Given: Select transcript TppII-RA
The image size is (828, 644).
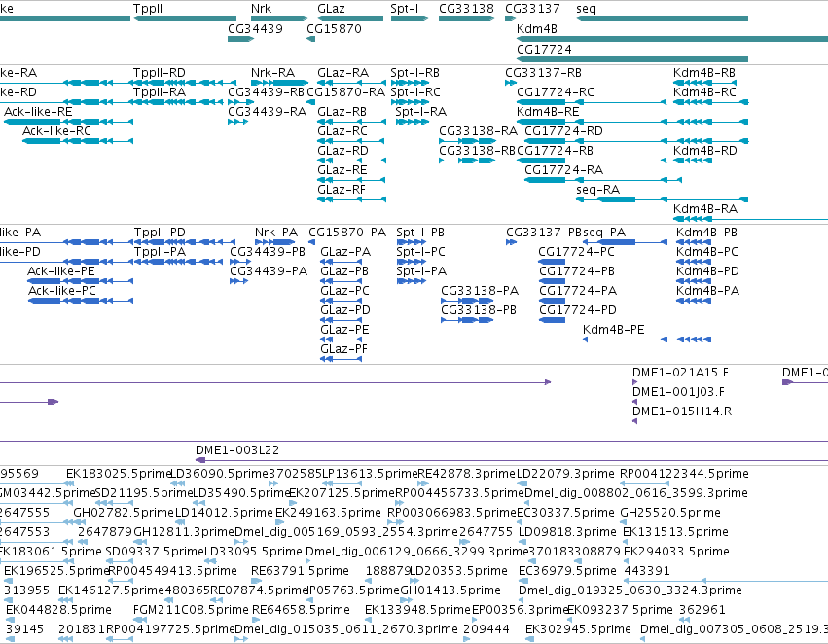Looking at the screenshot, I should [160, 91].
